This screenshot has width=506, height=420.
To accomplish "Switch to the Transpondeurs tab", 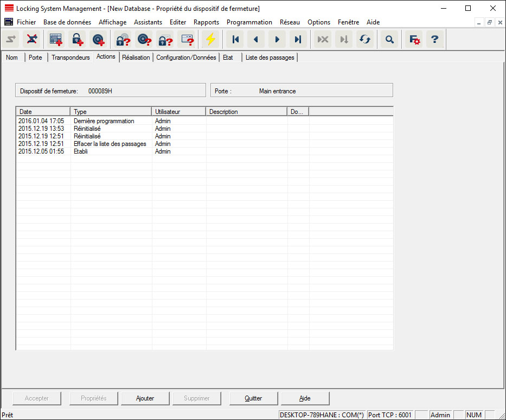I will [x=71, y=58].
